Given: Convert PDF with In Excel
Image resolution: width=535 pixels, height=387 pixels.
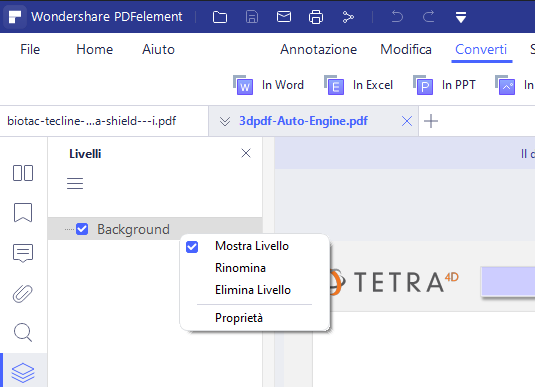Looking at the screenshot, I should (x=359, y=85).
